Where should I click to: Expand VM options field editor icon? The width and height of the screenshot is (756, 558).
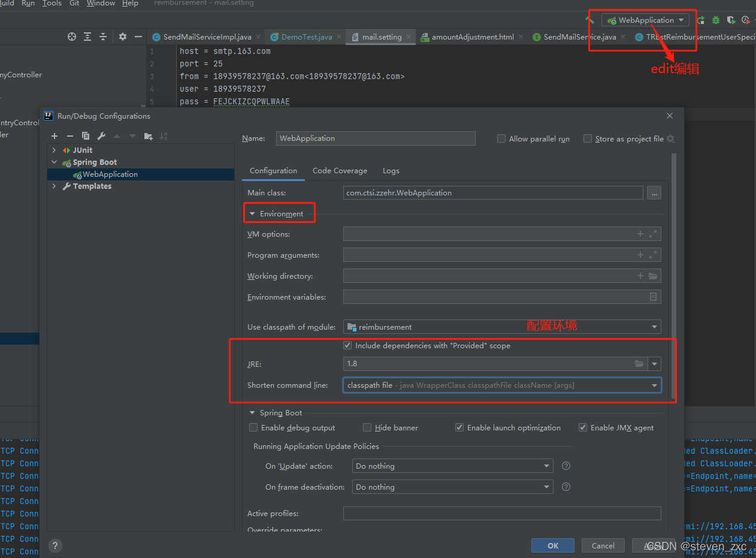coord(653,234)
